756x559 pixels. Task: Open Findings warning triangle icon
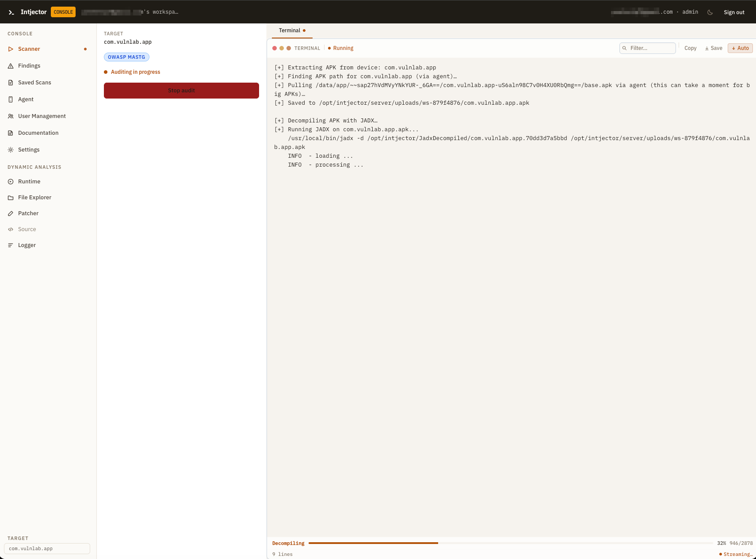(11, 66)
